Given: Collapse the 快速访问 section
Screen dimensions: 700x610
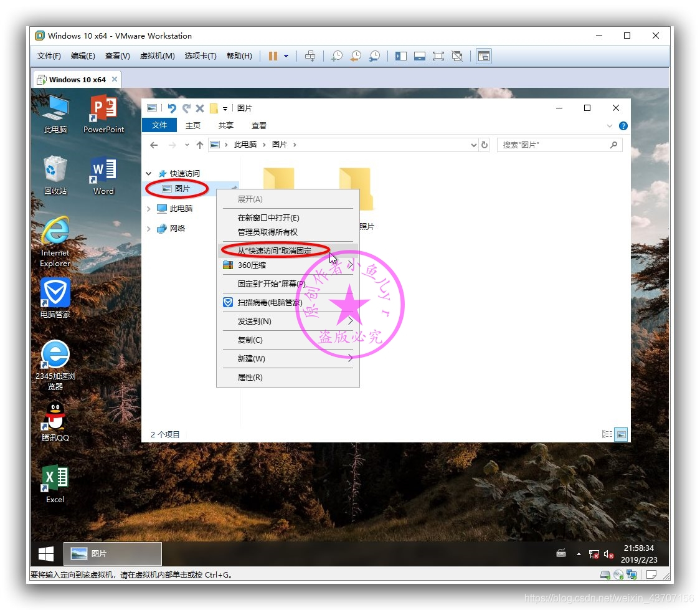Looking at the screenshot, I should [x=148, y=173].
